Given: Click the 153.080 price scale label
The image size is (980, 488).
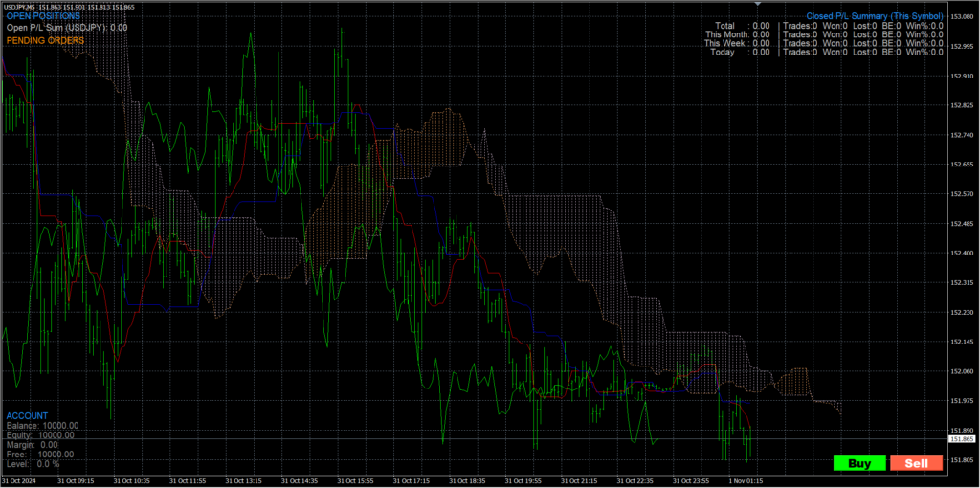Looking at the screenshot, I should (x=962, y=17).
